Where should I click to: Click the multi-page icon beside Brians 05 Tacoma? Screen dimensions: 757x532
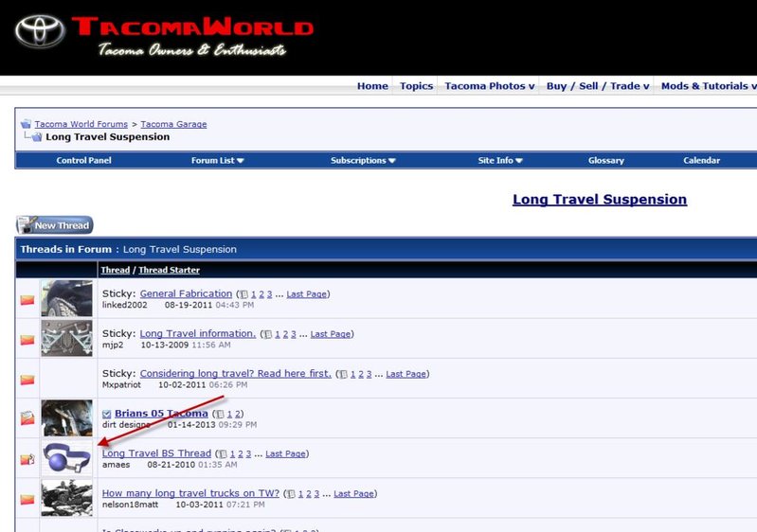(x=220, y=415)
